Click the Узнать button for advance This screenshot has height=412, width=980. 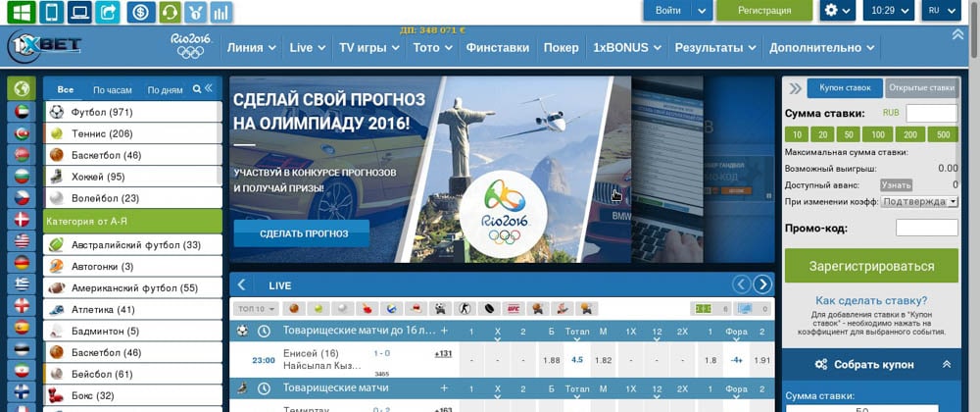897,185
